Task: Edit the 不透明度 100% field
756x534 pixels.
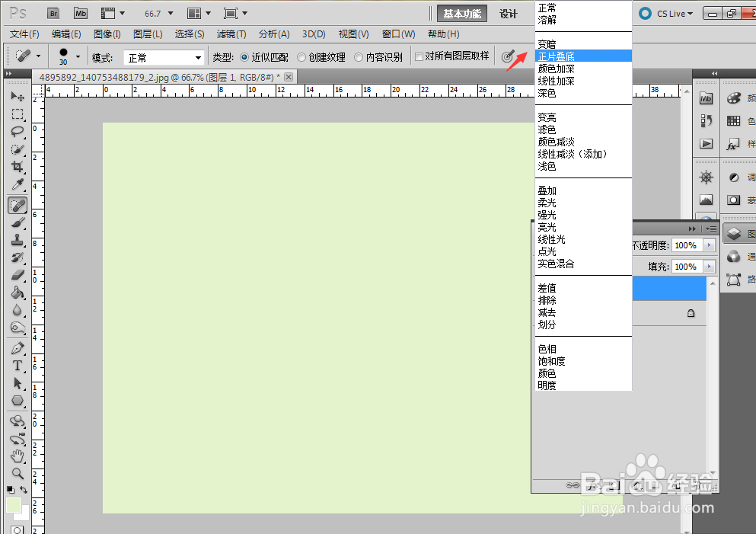Action: click(x=687, y=245)
